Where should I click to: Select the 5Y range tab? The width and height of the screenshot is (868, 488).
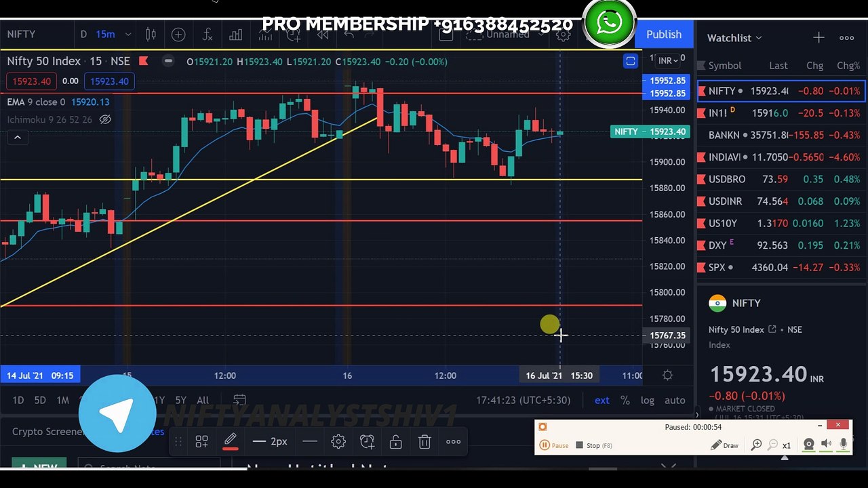180,400
